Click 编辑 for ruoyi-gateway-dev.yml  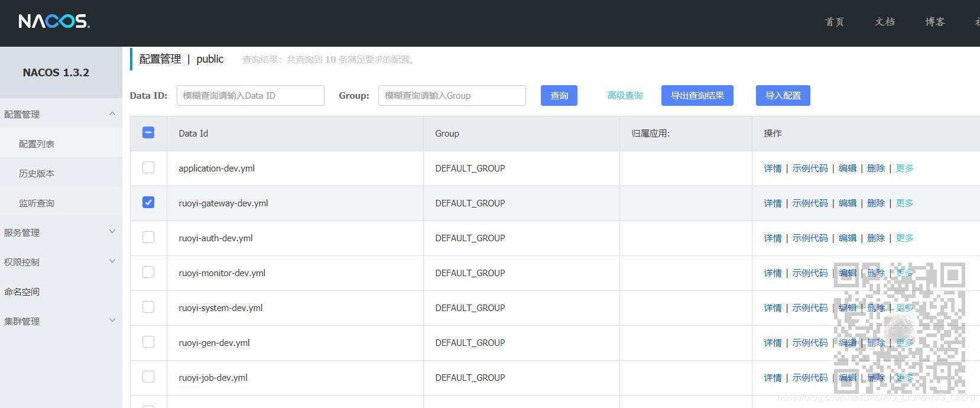[848, 203]
